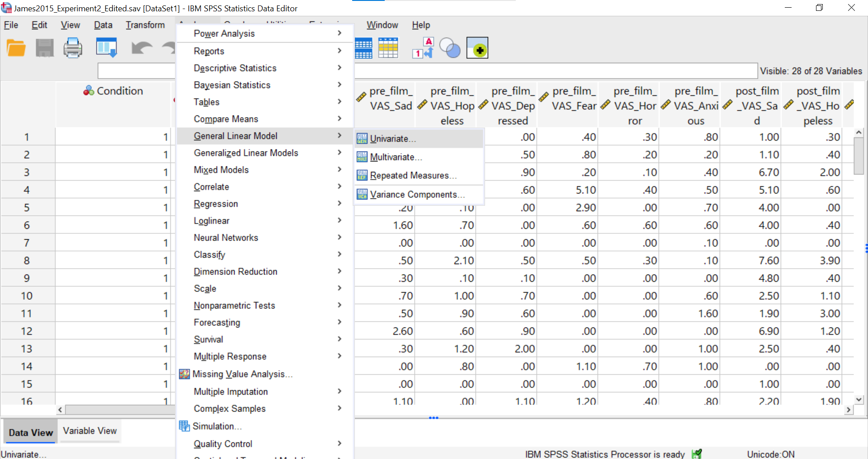Expand the Descriptive Statistics submenu

tap(265, 68)
